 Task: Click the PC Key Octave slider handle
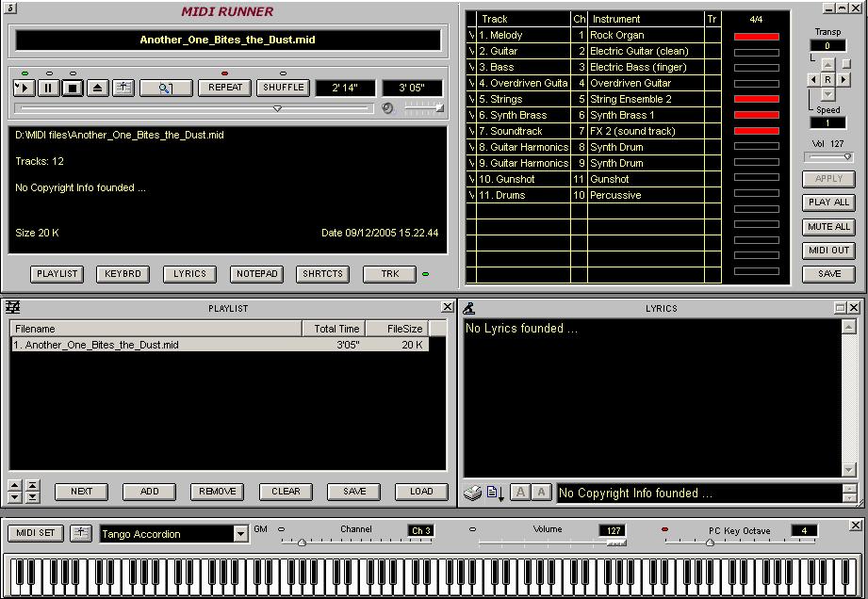tap(711, 542)
